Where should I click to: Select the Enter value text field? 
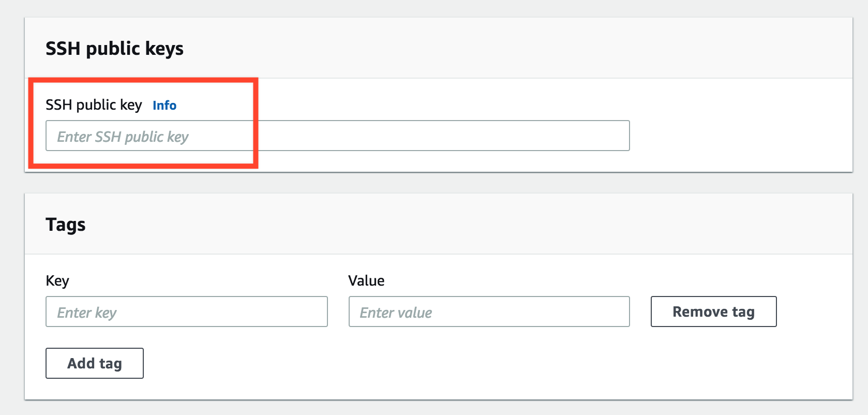click(x=489, y=312)
